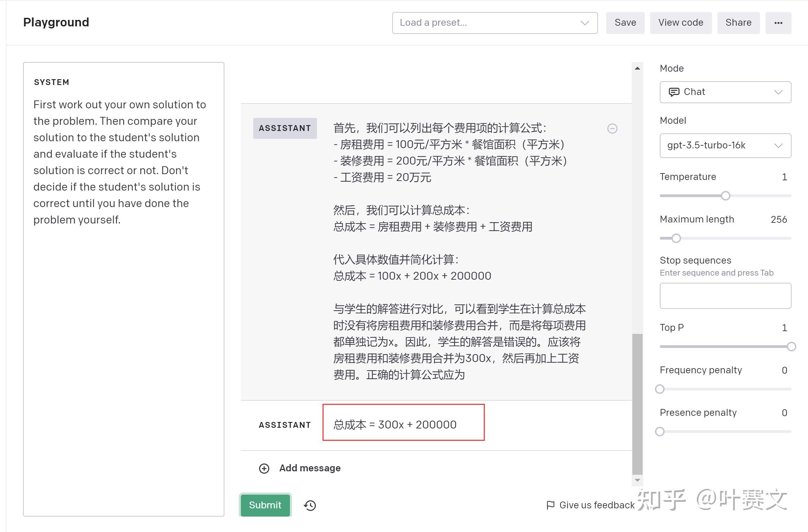Screen dimensions: 808x532
Task: Click the Temperature value 1
Action: coord(784,177)
